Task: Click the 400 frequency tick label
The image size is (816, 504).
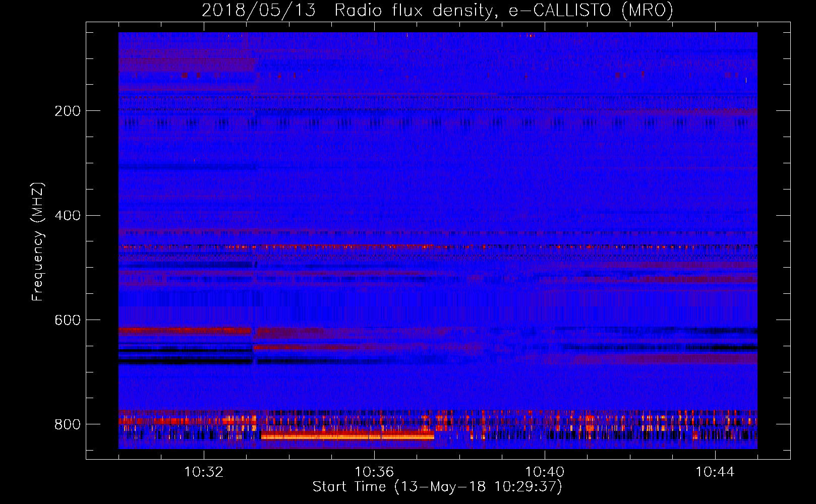Action: pyautogui.click(x=68, y=216)
